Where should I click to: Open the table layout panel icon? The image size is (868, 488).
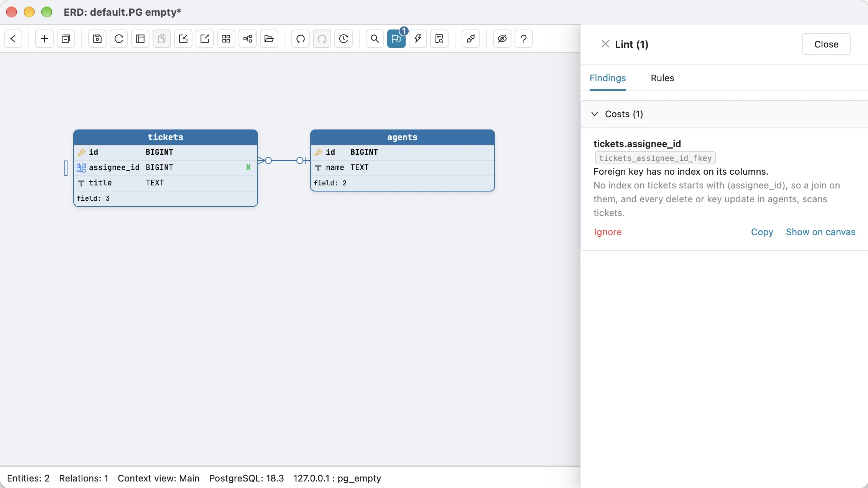(x=140, y=39)
